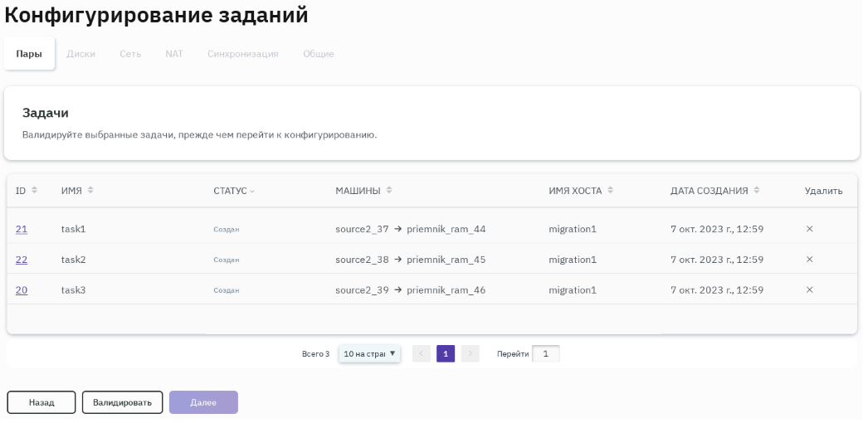Remove task3 with the X icon

pos(810,290)
